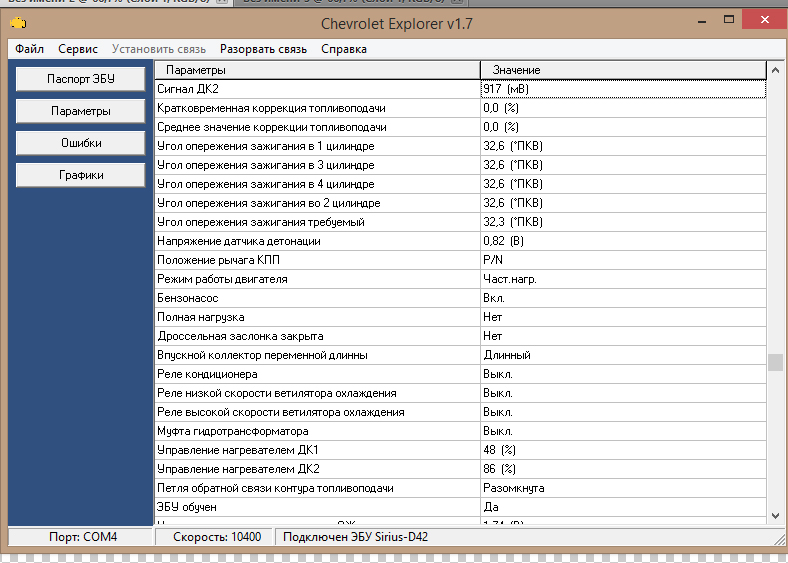
Task: Open the Параметры section button
Action: coord(81,111)
